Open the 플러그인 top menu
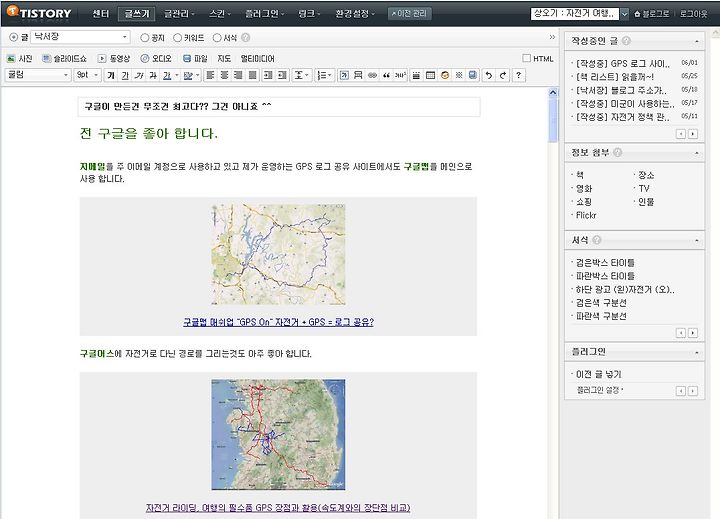The image size is (720, 519). 264,14
